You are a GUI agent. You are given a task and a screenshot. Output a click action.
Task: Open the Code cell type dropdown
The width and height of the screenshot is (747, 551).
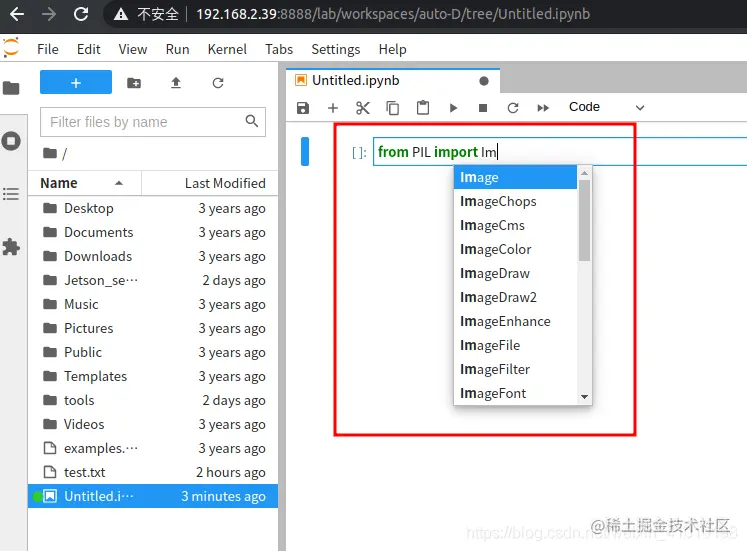(606, 107)
